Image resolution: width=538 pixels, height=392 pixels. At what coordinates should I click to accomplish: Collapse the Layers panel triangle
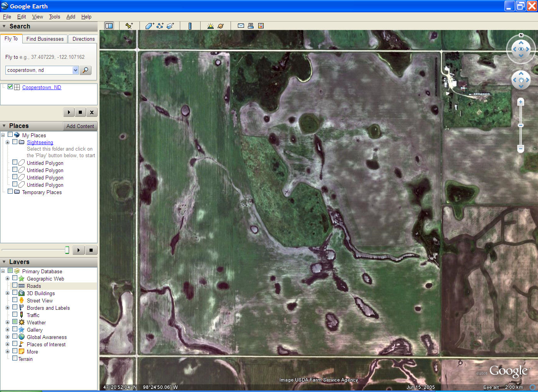pyautogui.click(x=4, y=262)
